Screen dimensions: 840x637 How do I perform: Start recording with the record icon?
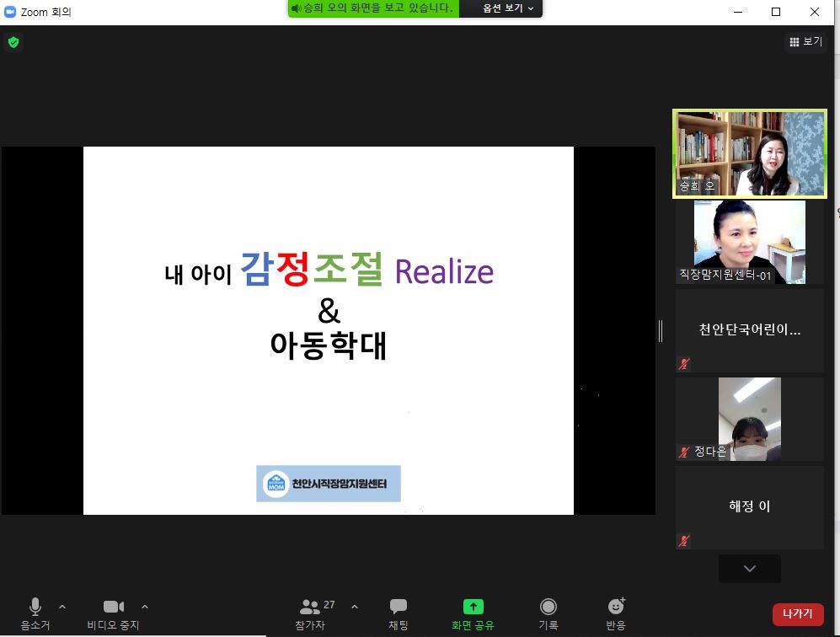[548, 607]
